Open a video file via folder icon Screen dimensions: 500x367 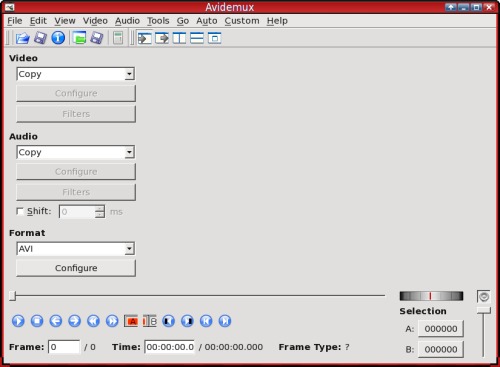click(22, 38)
